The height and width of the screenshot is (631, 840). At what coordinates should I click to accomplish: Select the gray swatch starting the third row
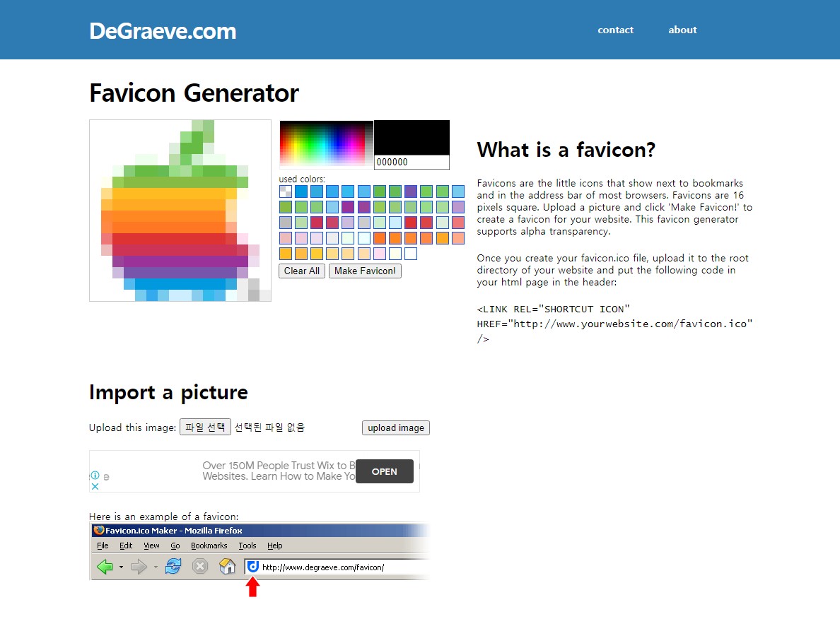pos(286,222)
